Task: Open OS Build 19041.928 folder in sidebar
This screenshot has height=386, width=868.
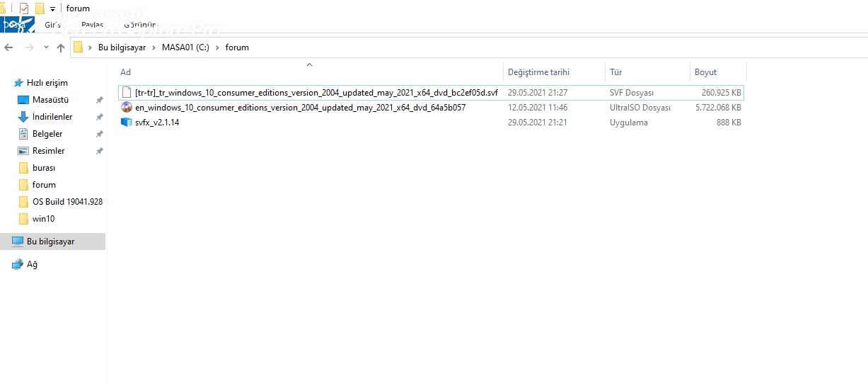Action: (67, 202)
